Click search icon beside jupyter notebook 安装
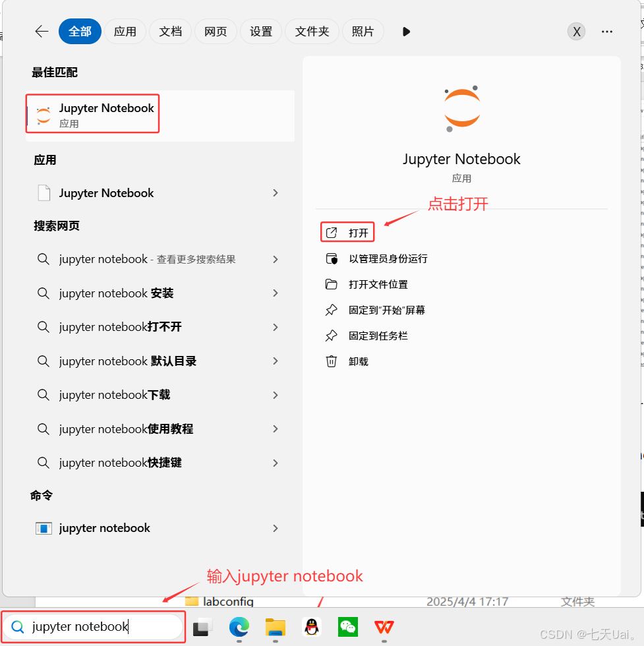The image size is (644, 646). click(44, 293)
